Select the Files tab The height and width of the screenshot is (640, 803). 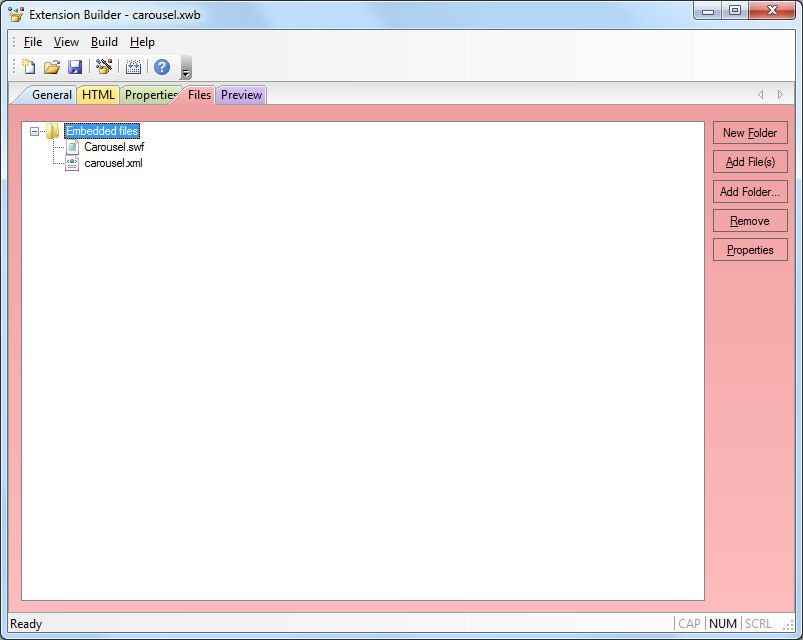tap(199, 95)
